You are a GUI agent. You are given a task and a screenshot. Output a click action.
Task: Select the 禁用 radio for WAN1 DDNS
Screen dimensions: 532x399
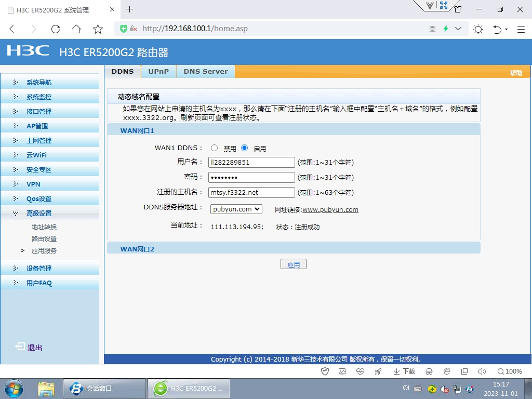point(214,148)
